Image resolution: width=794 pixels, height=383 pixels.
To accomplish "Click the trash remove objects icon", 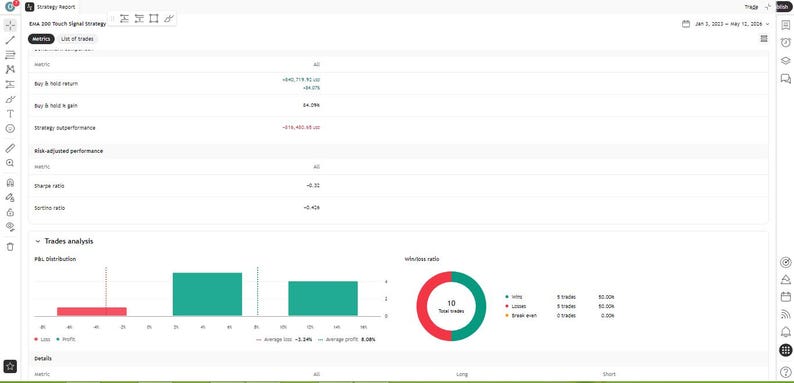I will point(10,247).
